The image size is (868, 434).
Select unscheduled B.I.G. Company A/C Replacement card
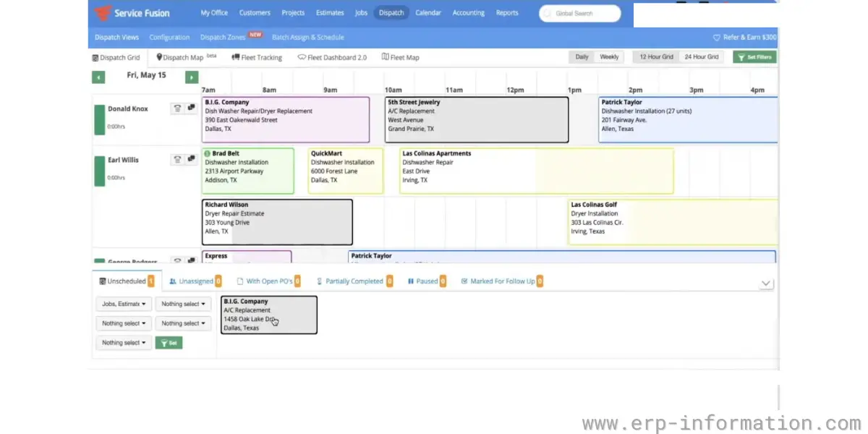pyautogui.click(x=269, y=315)
